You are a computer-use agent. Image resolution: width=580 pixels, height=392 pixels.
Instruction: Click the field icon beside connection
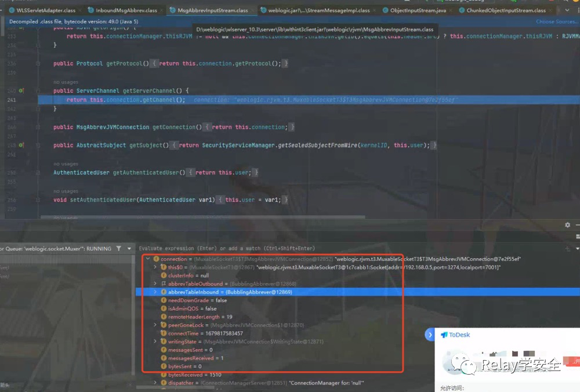pos(156,259)
